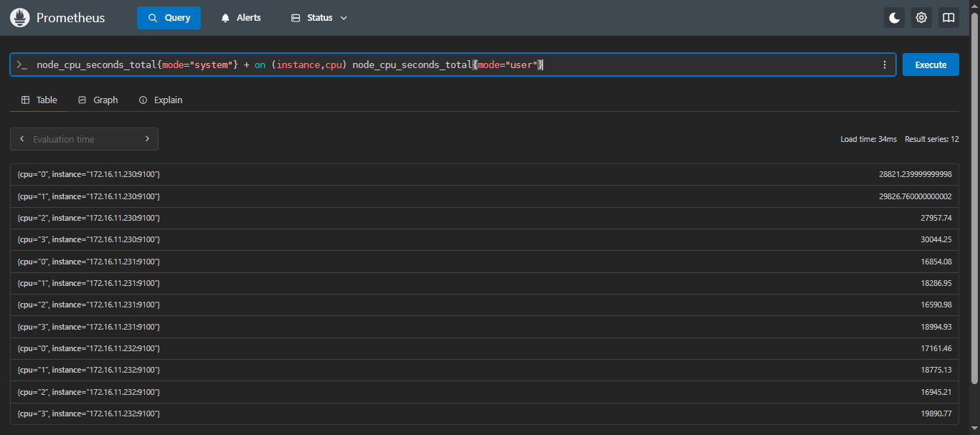Select result row cpu="0" instance 172.16.11.230:9100
This screenshot has height=435, width=980.
(484, 174)
